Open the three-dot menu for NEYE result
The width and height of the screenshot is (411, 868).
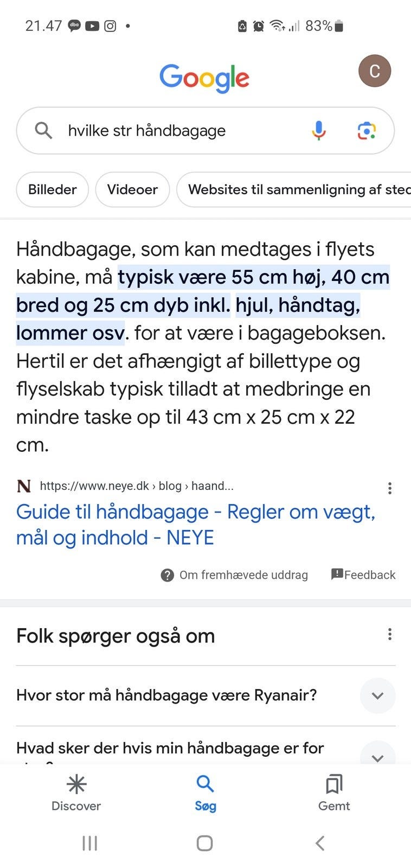coord(389,488)
